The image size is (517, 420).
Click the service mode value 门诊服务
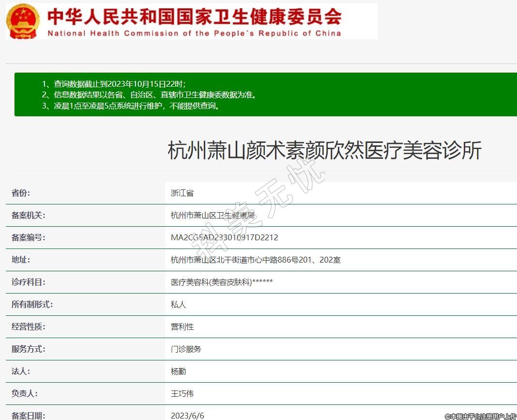coord(186,349)
